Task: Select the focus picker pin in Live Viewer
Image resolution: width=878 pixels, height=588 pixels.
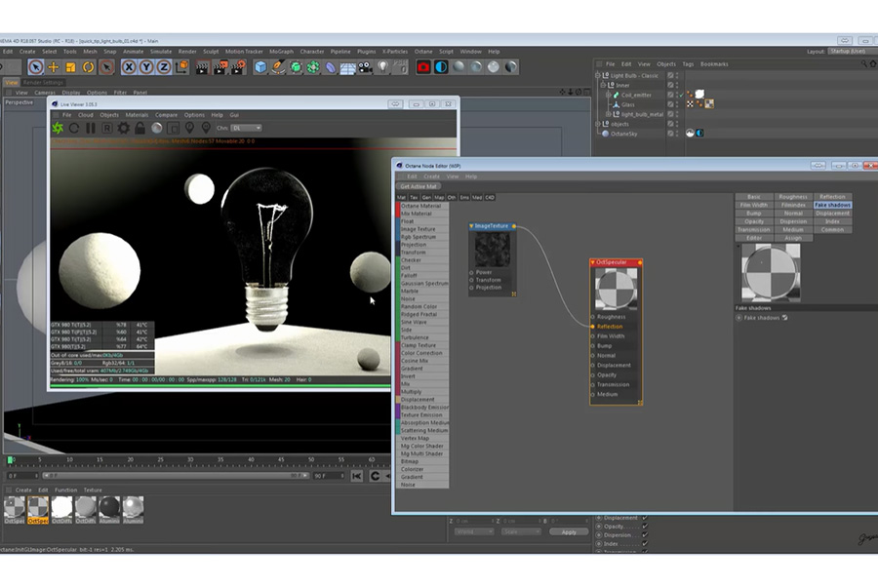Action: 188,128
